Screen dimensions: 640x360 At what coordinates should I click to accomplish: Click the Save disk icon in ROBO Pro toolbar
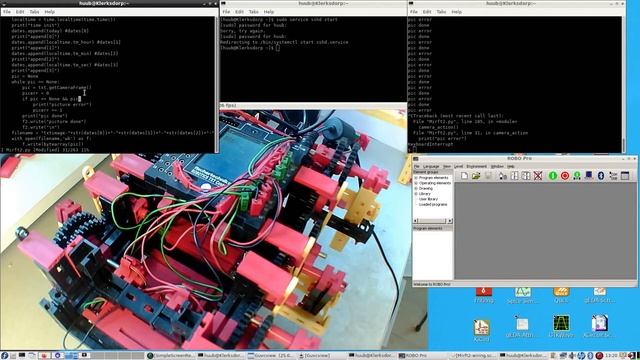point(488,176)
